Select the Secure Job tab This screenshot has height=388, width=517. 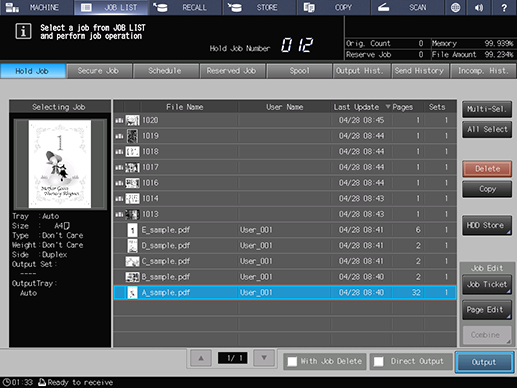pos(99,71)
